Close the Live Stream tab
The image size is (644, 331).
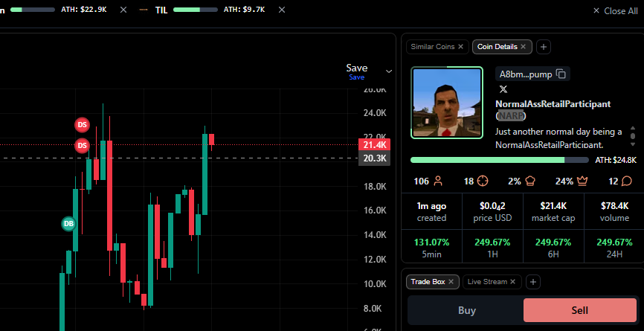click(512, 282)
